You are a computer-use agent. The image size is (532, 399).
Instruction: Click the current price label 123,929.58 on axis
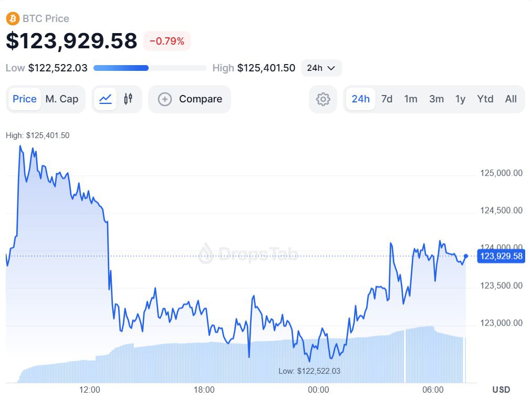pyautogui.click(x=500, y=256)
